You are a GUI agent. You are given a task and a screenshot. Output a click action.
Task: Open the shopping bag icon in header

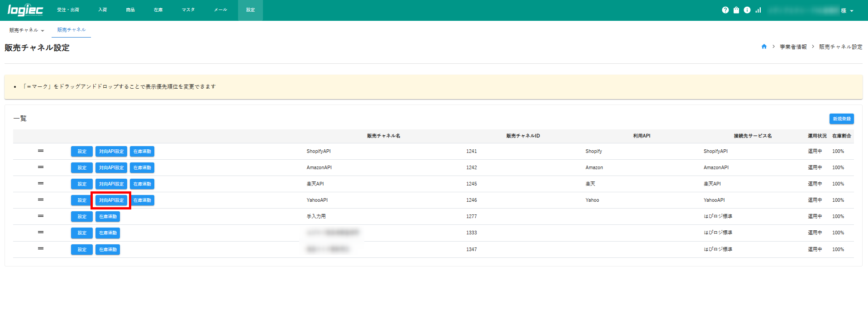[736, 10]
